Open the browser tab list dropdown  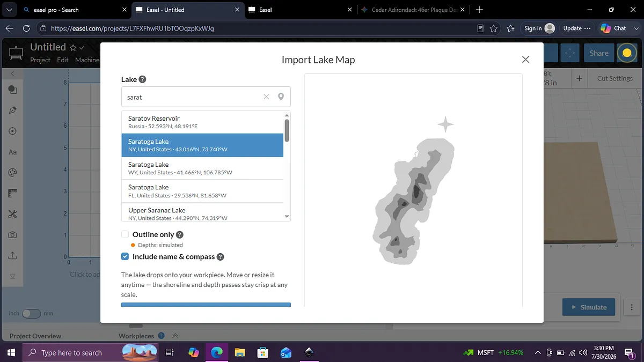[9, 10]
